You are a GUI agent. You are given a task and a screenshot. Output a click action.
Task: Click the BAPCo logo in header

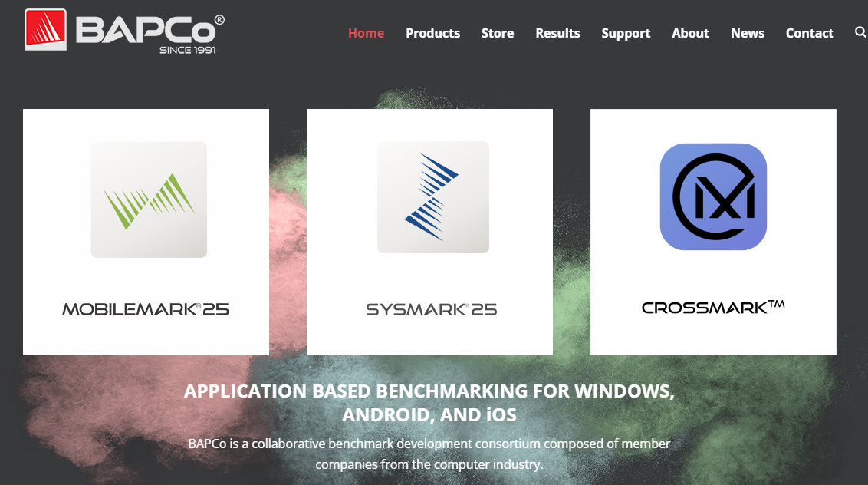[x=124, y=31]
